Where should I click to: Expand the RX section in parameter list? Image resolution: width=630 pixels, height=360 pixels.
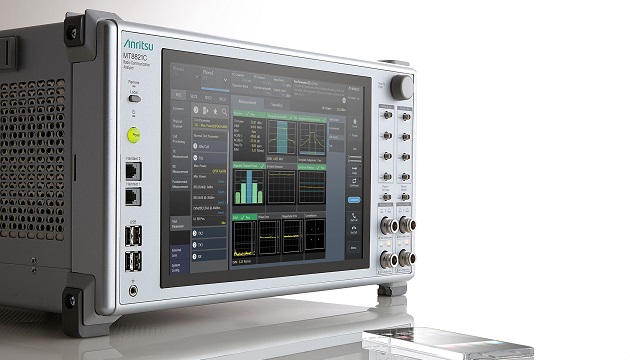click(209, 256)
